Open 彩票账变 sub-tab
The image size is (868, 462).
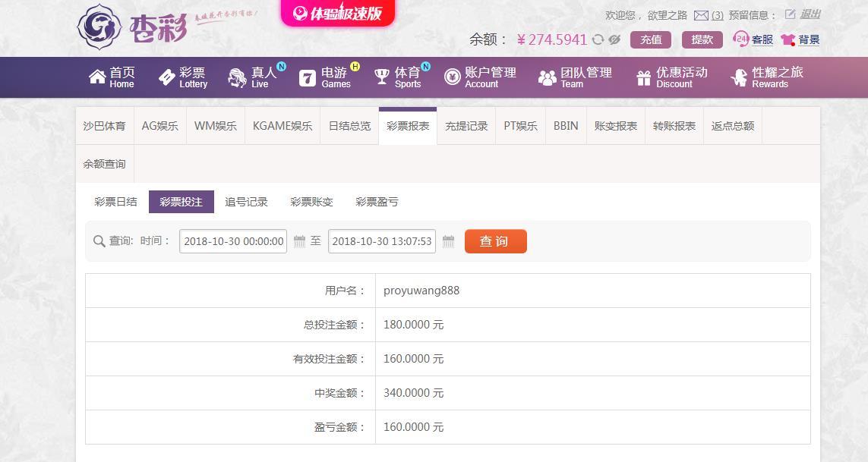pyautogui.click(x=311, y=202)
